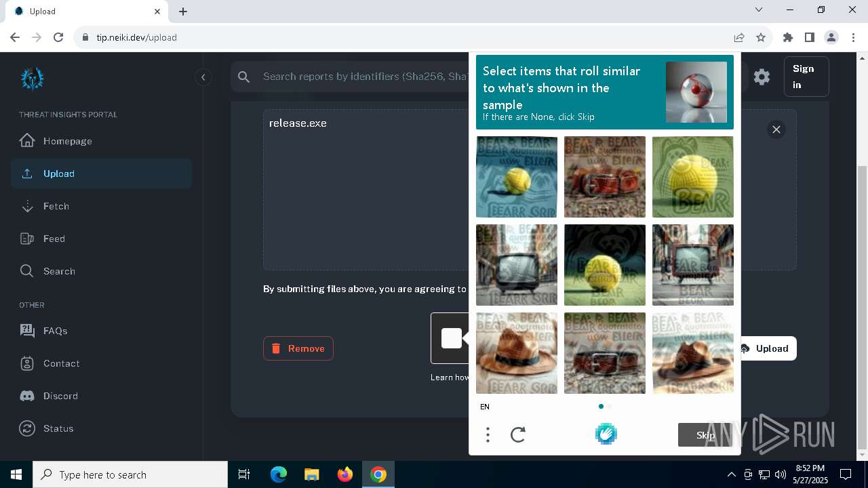Open a new browser tab
Viewport: 868px width, 488px height.
tap(183, 12)
